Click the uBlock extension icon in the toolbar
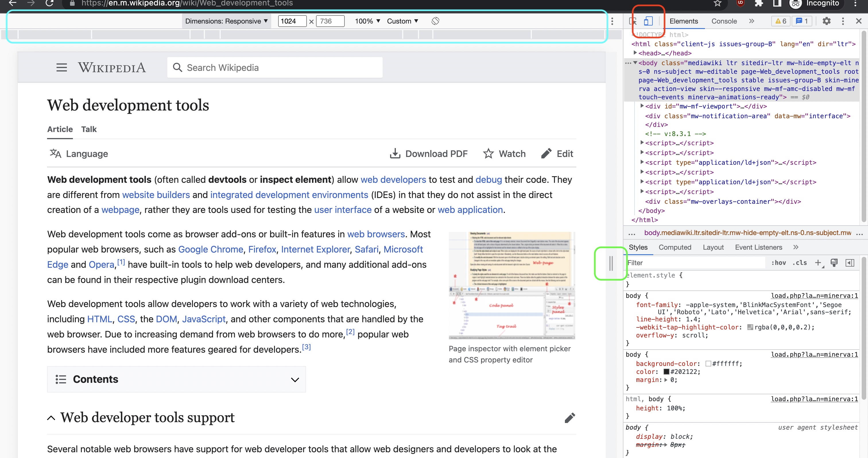Viewport: 868px width, 458px height. 740,3
